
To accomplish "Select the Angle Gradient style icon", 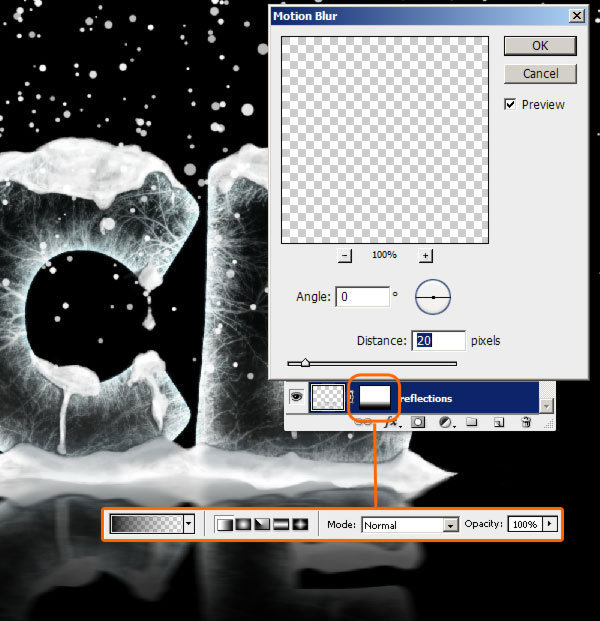I will (262, 524).
